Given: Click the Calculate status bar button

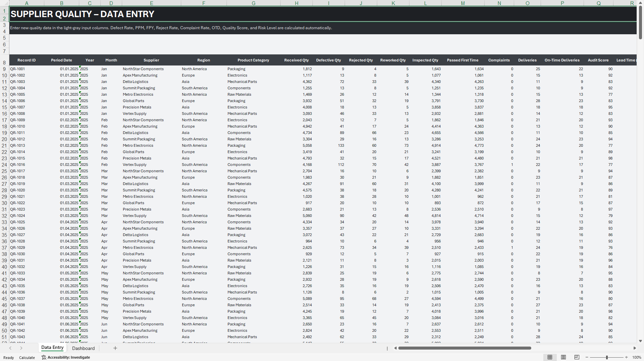Looking at the screenshot, I should 27,358.
